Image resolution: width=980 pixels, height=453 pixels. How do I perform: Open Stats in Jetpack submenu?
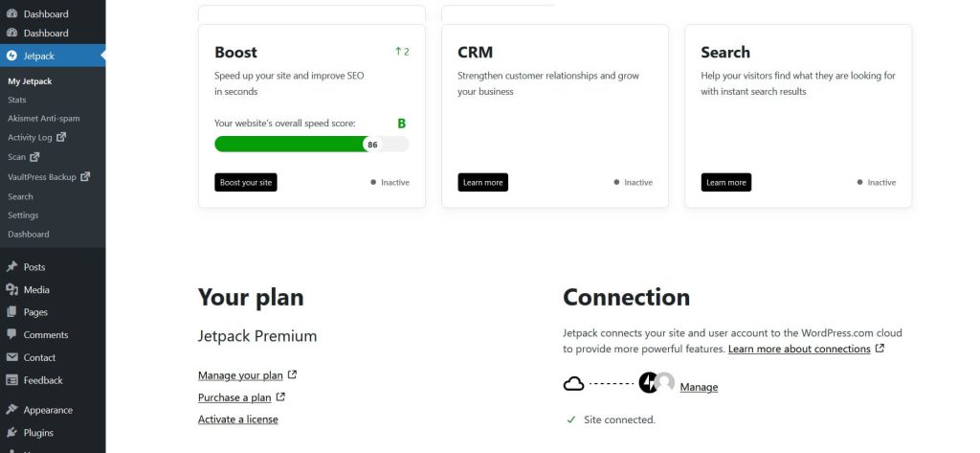click(17, 100)
